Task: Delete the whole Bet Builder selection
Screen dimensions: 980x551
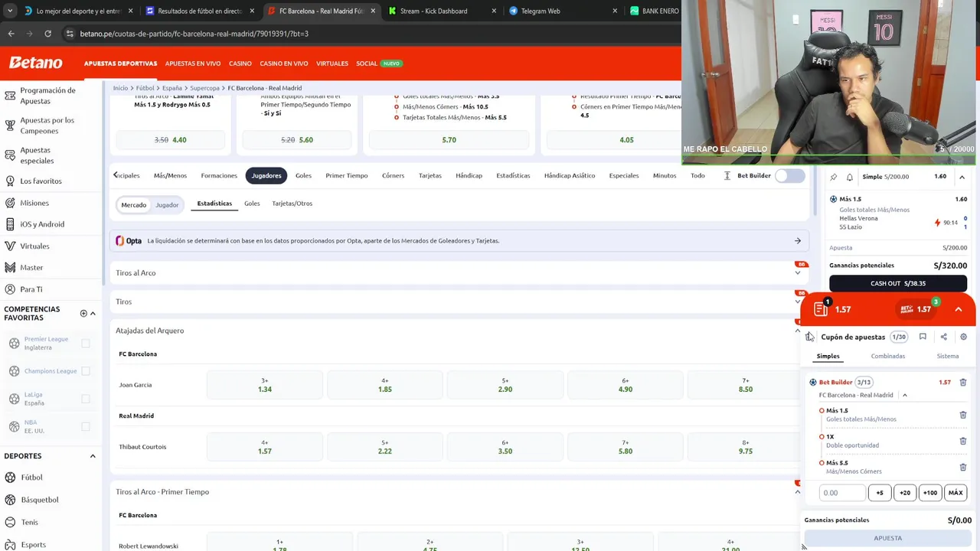Action: pyautogui.click(x=963, y=382)
